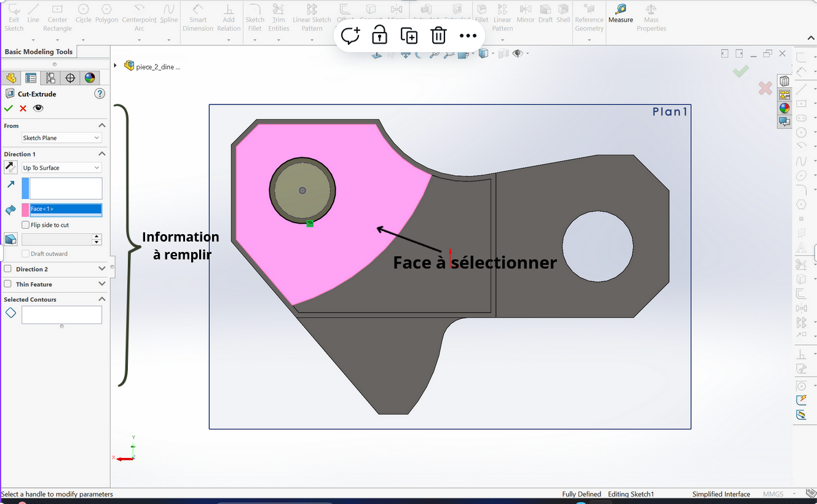
Task: Open Hide/Show Items eye in view toolbar
Action: click(x=518, y=53)
